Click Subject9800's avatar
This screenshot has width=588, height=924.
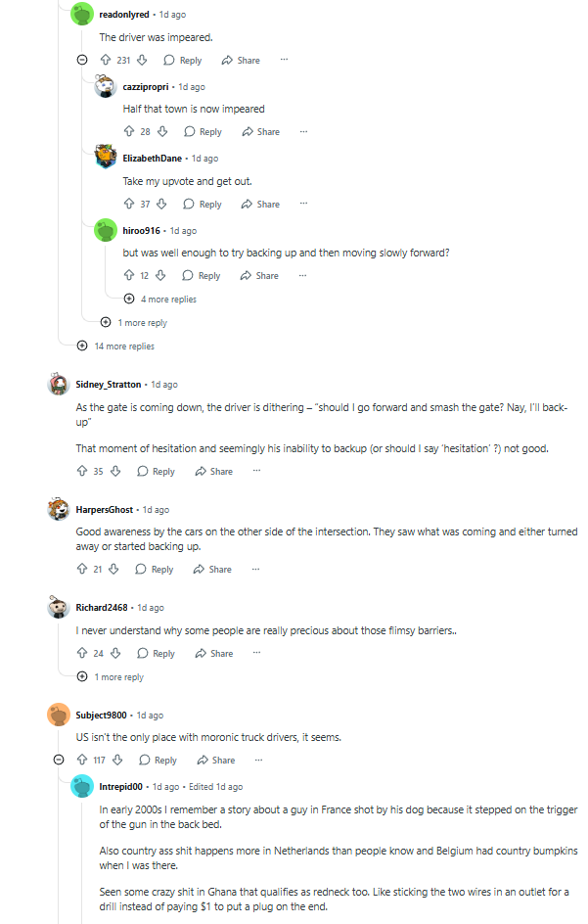(x=59, y=715)
